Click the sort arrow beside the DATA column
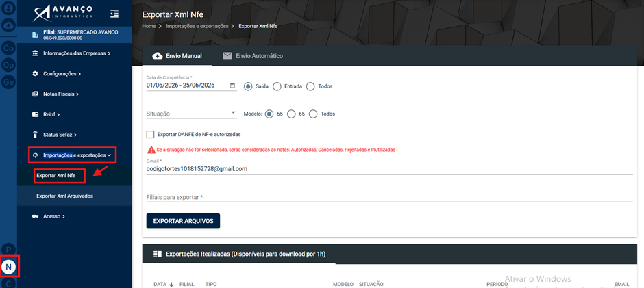The height and width of the screenshot is (288, 644). pyautogui.click(x=171, y=285)
